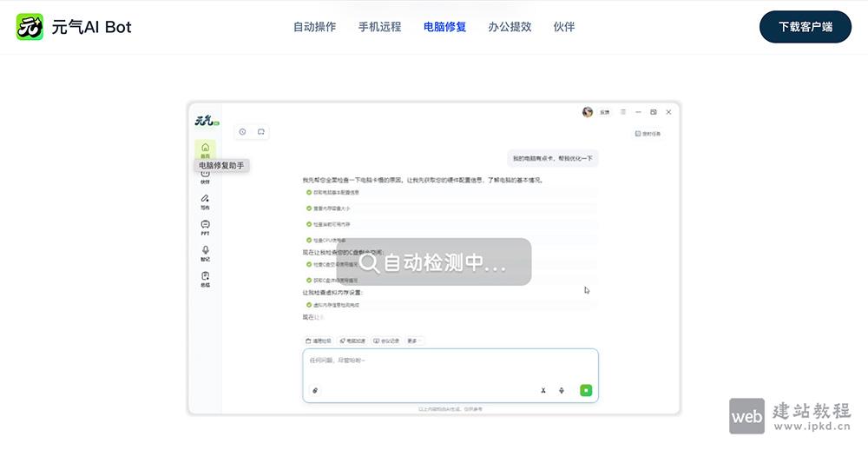Select the 首页 home icon in sidebar

tap(206, 149)
